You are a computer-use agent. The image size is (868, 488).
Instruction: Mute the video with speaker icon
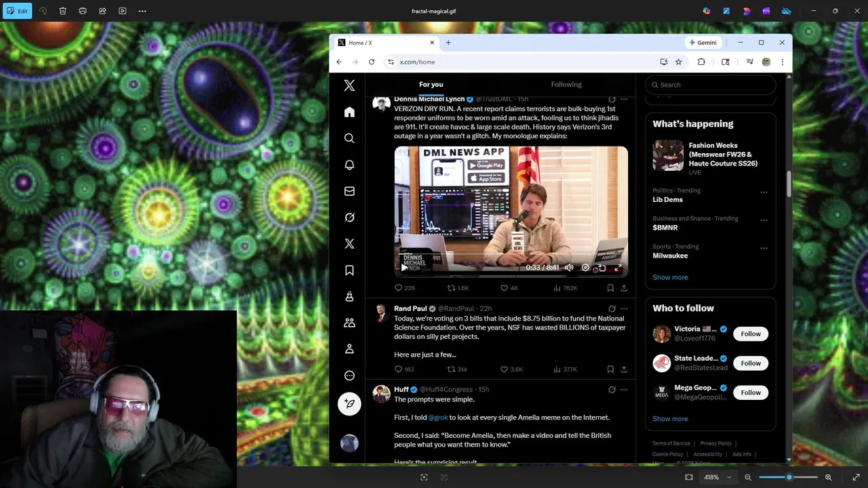pyautogui.click(x=569, y=268)
